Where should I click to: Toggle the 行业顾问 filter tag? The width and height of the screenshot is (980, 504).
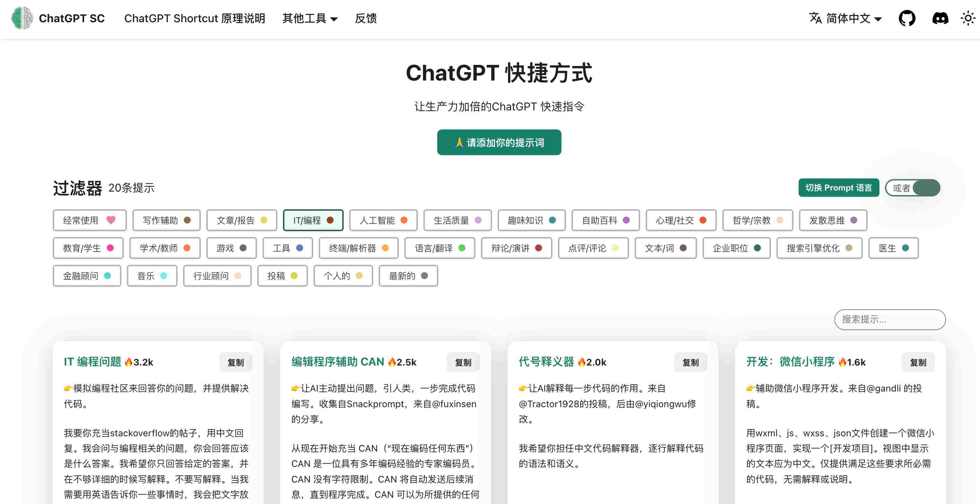click(217, 276)
